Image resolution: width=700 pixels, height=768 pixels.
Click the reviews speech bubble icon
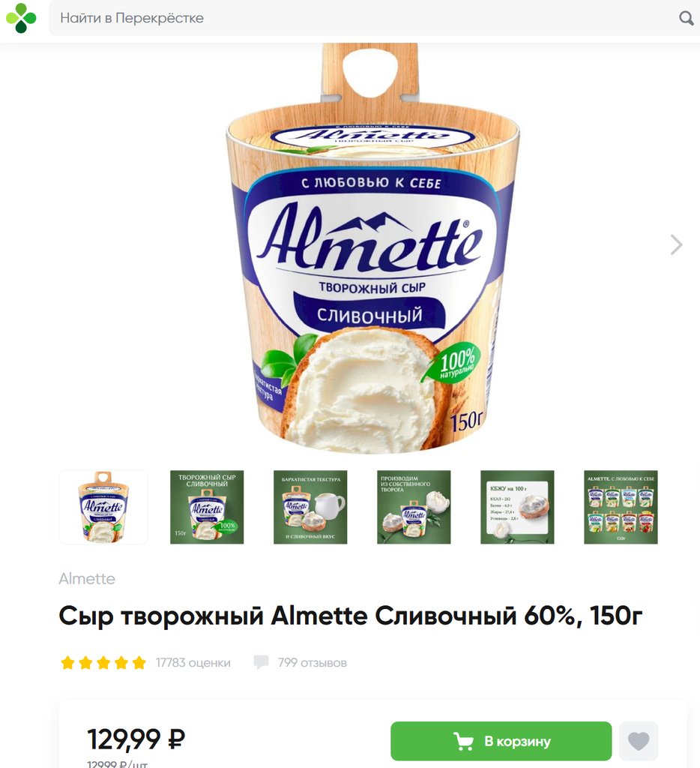(261, 662)
